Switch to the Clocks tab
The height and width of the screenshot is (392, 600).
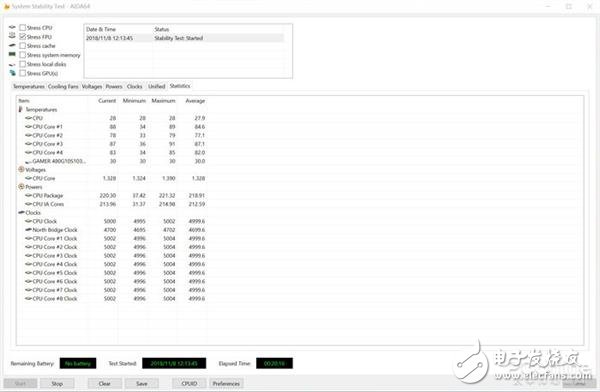[134, 87]
